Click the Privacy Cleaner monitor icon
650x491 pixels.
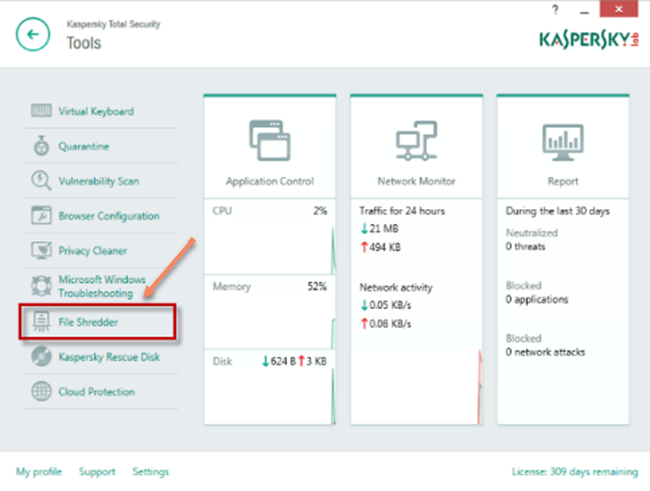pyautogui.click(x=41, y=250)
